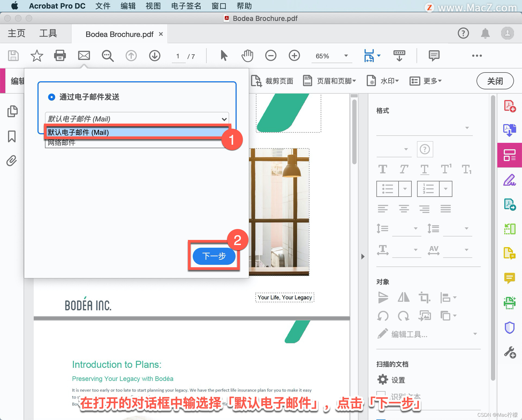
Task: Toggle bulleted list formatting
Action: pos(387,189)
